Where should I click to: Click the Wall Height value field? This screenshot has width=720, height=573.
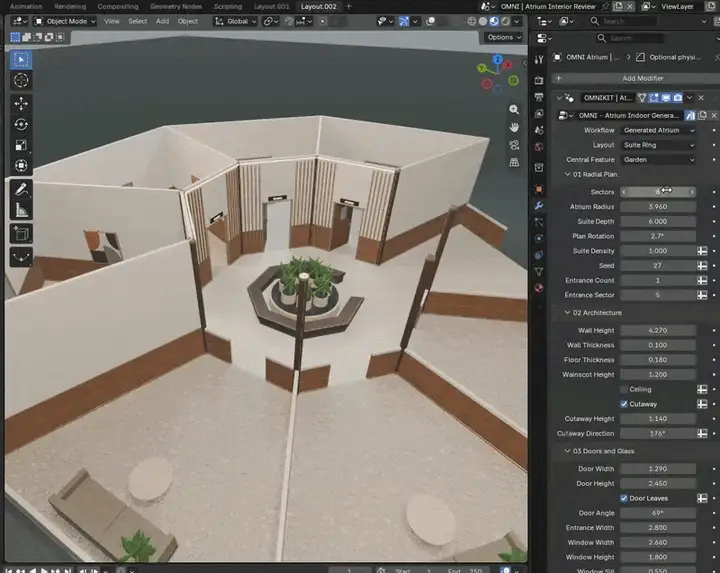pos(658,331)
